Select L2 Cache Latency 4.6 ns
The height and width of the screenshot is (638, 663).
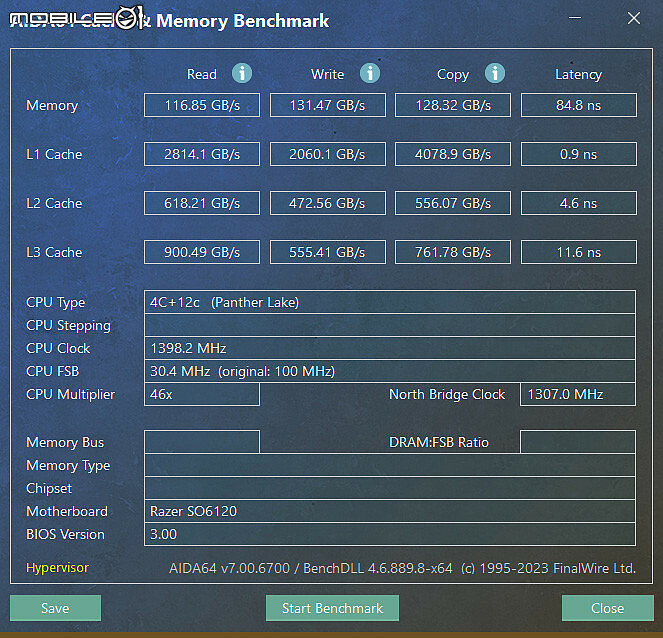(x=579, y=203)
